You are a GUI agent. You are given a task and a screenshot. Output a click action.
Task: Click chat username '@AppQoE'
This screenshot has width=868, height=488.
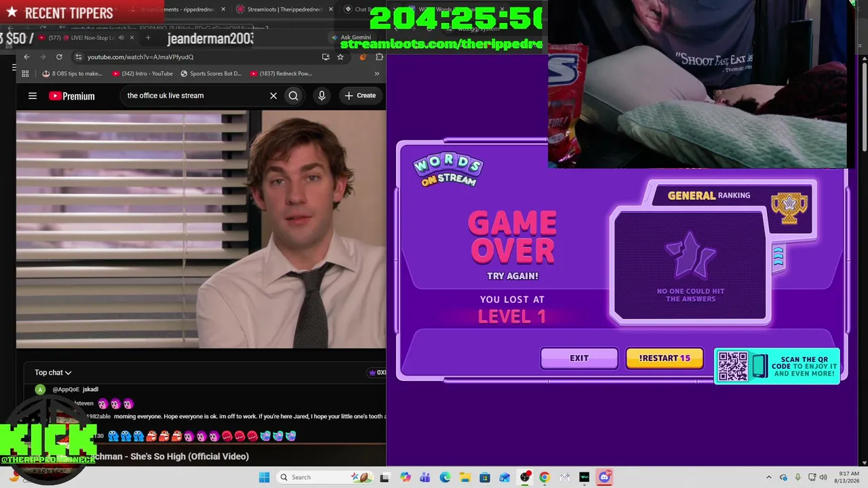(x=66, y=389)
